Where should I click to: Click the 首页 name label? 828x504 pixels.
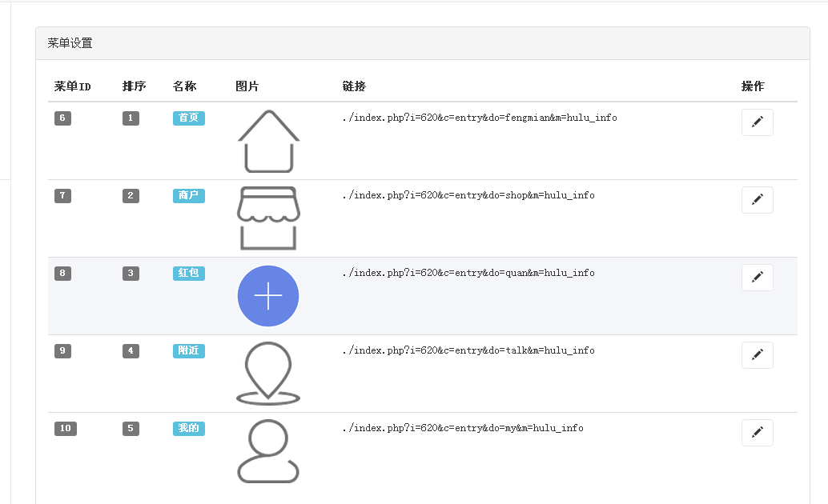point(188,118)
